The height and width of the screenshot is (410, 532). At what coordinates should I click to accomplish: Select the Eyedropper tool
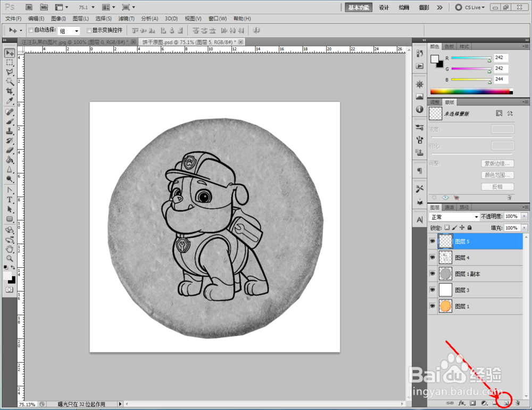pyautogui.click(x=10, y=101)
